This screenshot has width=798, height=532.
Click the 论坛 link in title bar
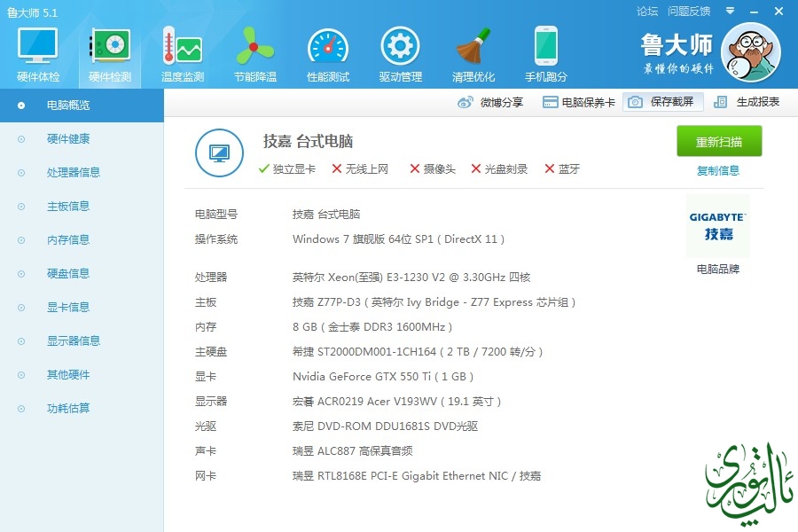click(647, 12)
